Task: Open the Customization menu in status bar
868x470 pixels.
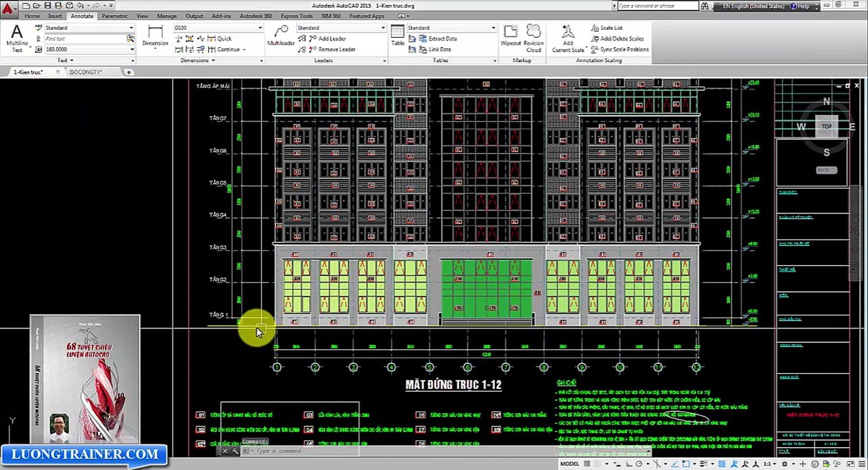Action: [861, 463]
